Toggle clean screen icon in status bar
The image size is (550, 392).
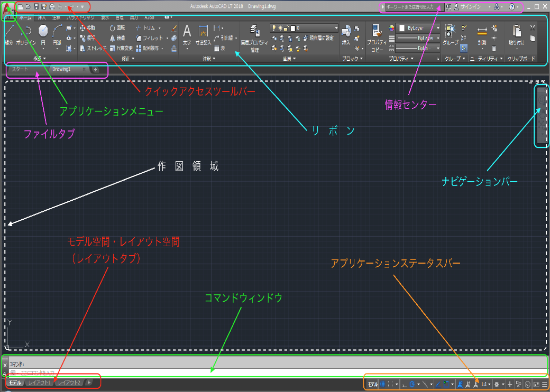click(536, 384)
